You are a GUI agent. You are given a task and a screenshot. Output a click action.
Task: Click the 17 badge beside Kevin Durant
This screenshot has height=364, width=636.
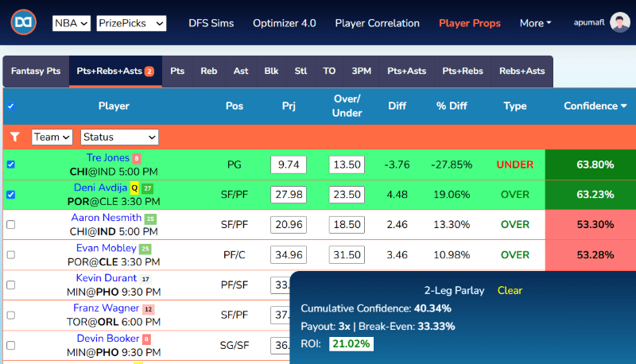[x=145, y=279]
